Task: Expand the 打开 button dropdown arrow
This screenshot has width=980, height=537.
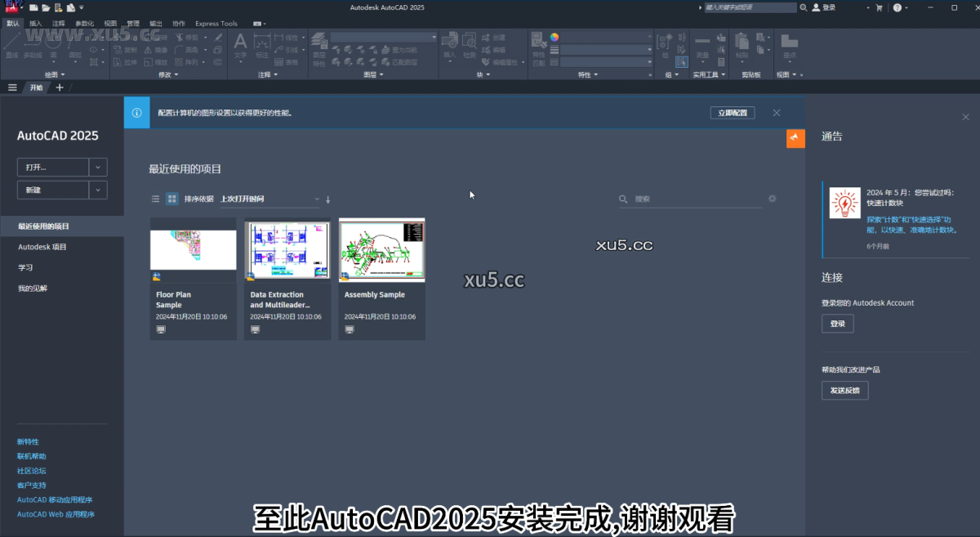Action: click(x=98, y=167)
